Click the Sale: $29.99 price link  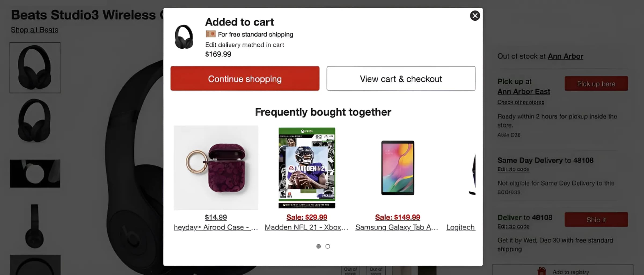(307, 217)
